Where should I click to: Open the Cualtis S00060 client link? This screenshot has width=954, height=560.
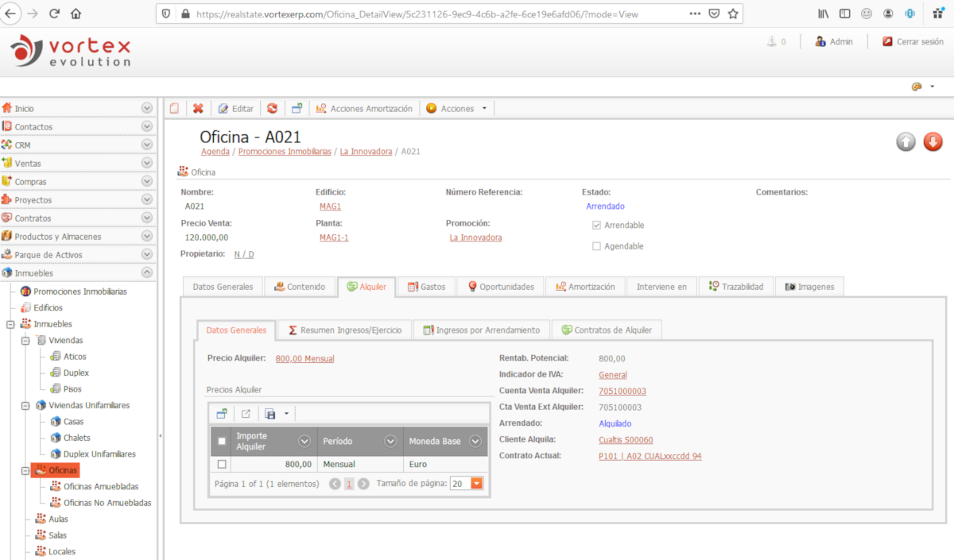[626, 440]
